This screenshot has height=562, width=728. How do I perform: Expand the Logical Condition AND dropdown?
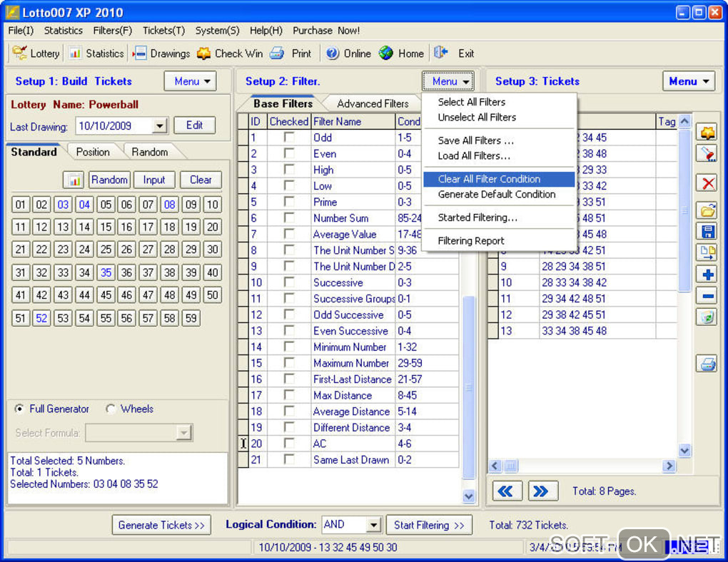(374, 525)
